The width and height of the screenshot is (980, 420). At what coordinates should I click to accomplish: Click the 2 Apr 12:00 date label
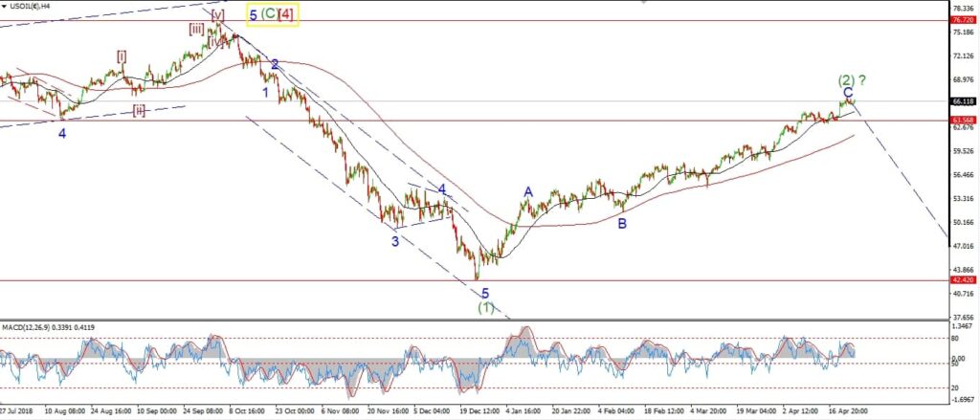point(802,411)
